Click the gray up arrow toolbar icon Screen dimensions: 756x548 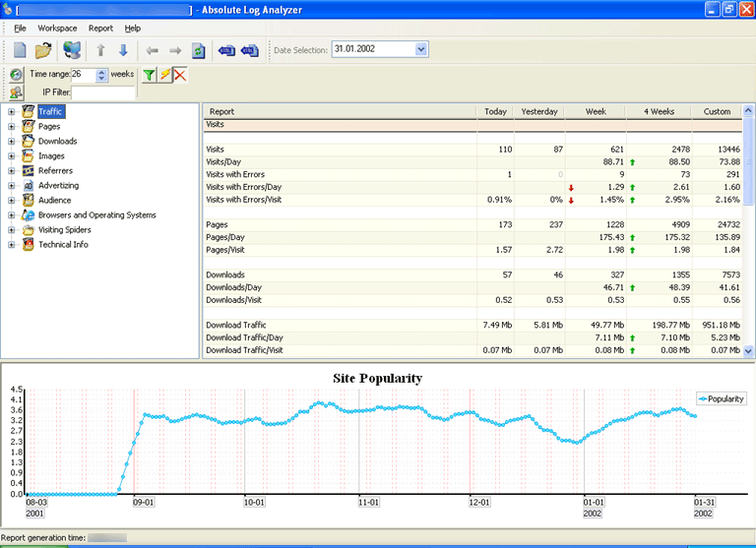tap(100, 50)
